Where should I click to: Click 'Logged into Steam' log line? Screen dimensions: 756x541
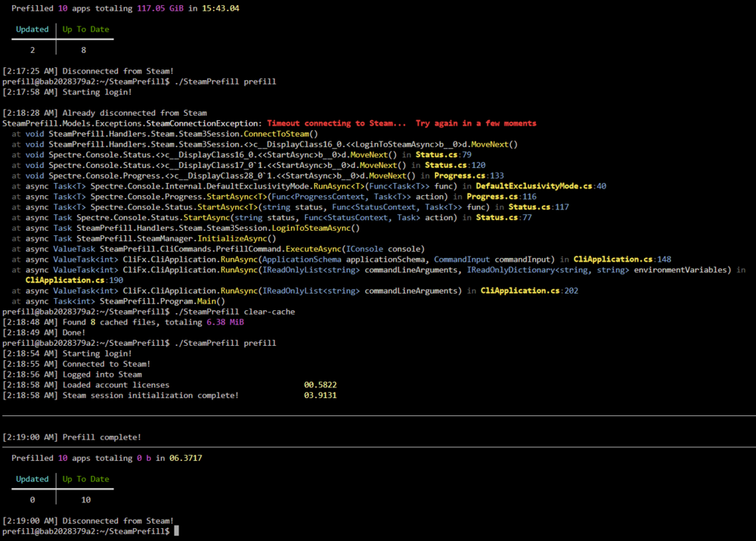[x=102, y=375]
